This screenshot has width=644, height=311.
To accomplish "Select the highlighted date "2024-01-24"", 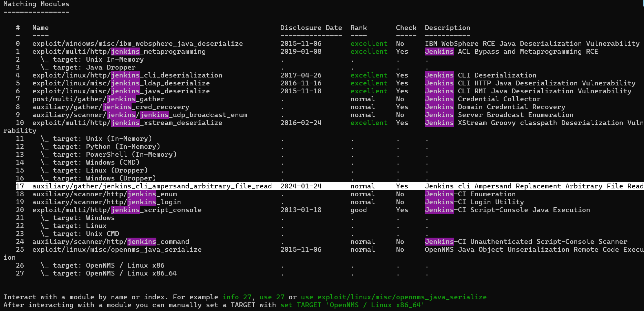I will [301, 186].
